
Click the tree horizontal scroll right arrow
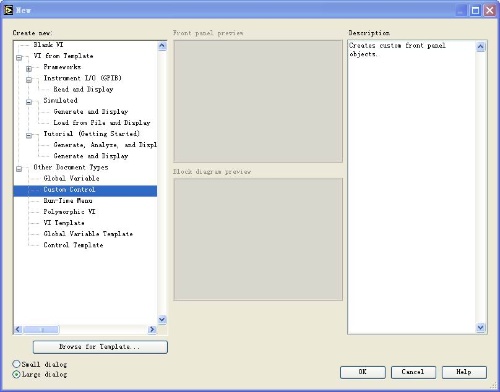coord(152,329)
